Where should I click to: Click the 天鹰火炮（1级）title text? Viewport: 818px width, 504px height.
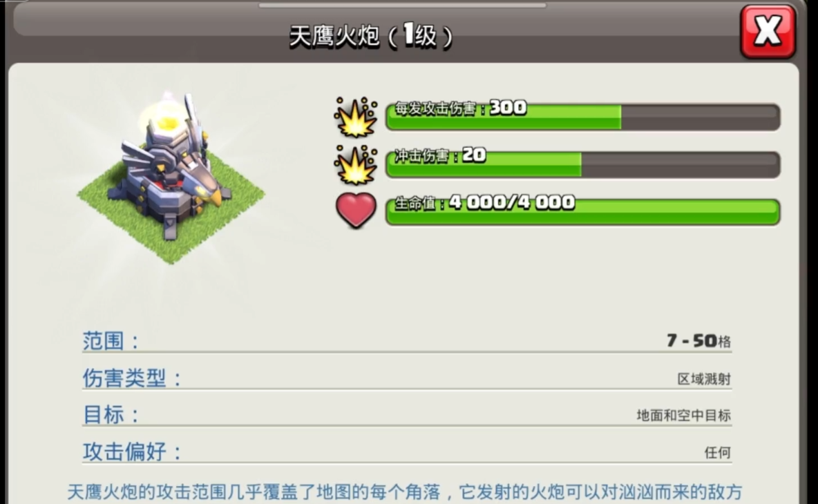[x=371, y=36]
